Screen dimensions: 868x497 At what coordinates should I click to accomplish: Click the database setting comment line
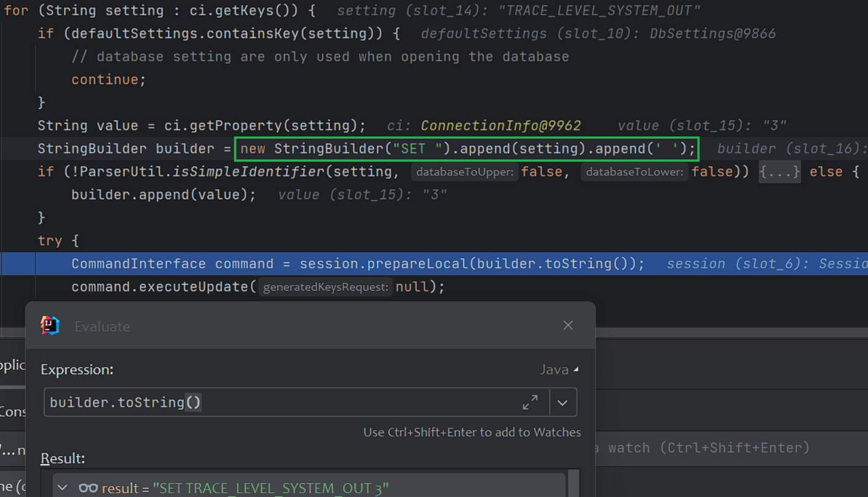point(320,57)
